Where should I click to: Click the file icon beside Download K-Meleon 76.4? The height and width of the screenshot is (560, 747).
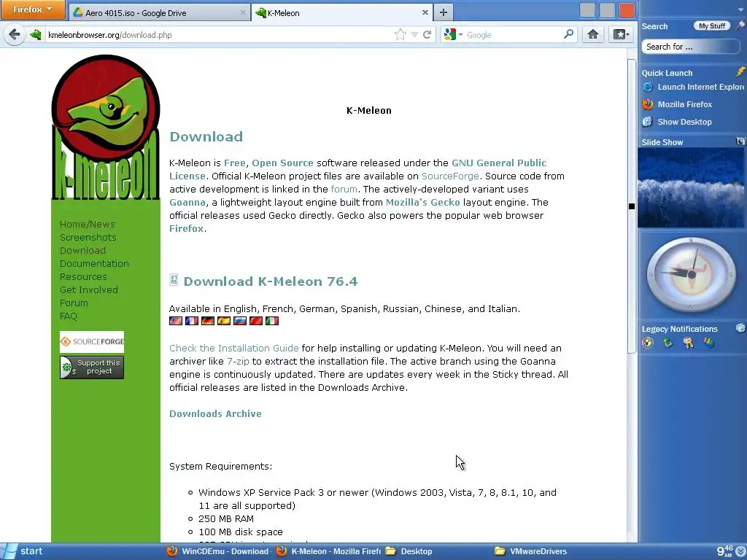(174, 280)
